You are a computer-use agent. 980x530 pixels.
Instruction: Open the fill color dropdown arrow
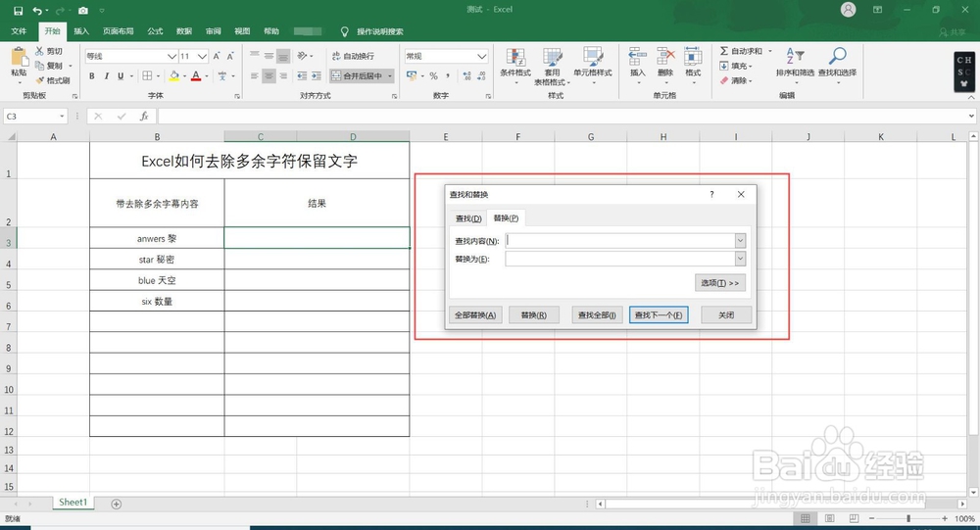pyautogui.click(x=184, y=76)
